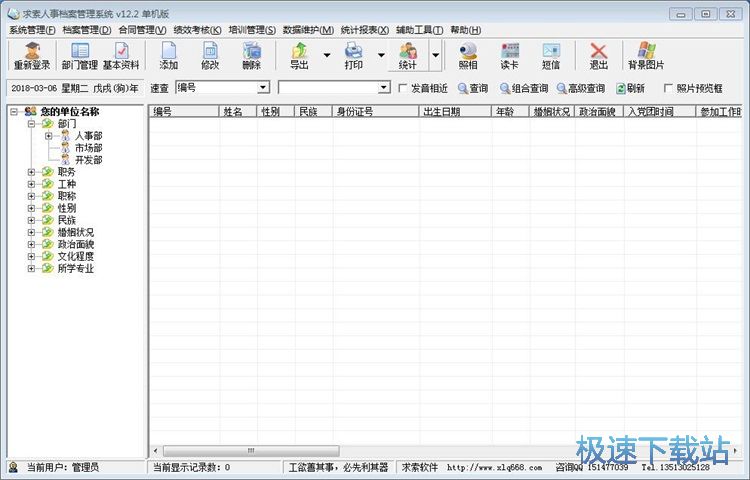Open 部门管理 department management
Image resolution: width=750 pixels, height=480 pixels.
pyautogui.click(x=80, y=56)
